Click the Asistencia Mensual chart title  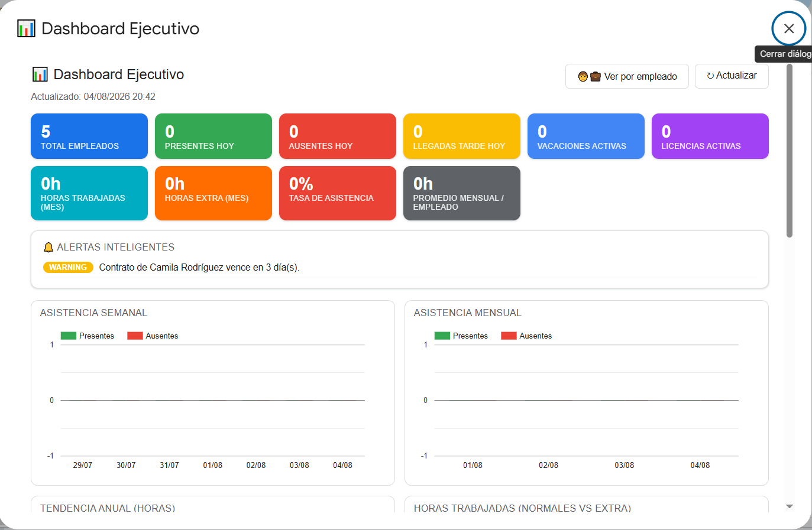(x=468, y=313)
